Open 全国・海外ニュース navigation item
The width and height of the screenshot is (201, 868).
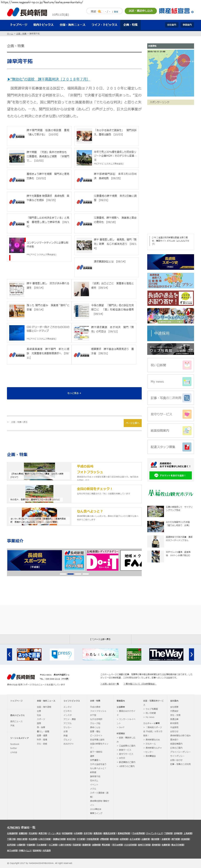[72, 25]
